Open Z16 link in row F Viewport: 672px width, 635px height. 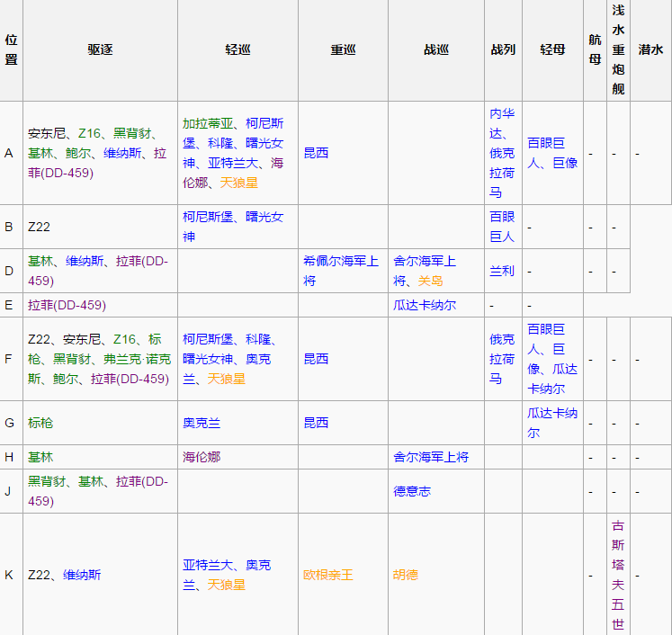[x=124, y=339]
